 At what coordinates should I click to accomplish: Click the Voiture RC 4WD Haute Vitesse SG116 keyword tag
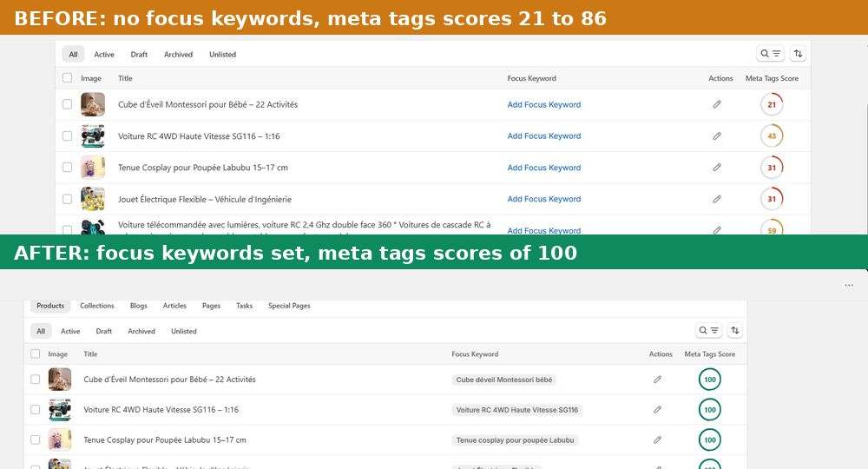pyautogui.click(x=516, y=410)
